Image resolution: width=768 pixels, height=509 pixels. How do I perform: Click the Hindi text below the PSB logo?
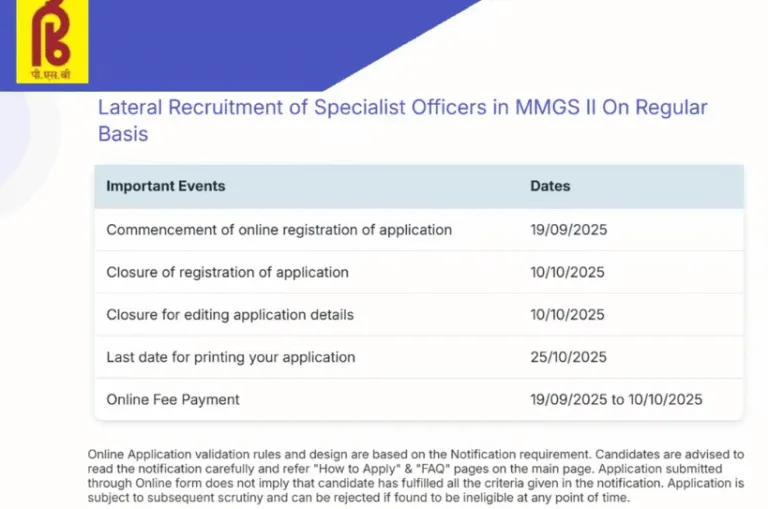51,75
